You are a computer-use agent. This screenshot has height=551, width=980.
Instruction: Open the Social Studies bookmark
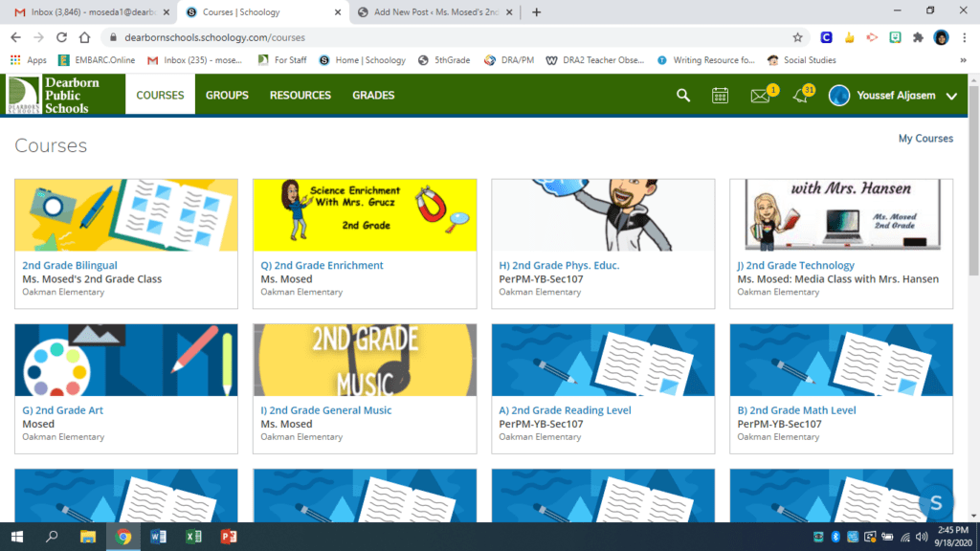pyautogui.click(x=801, y=60)
